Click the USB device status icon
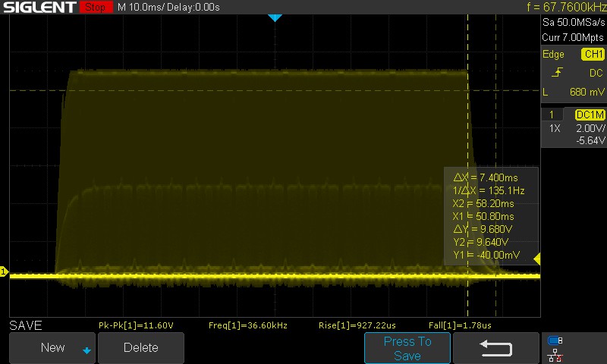Screen dimensions: 607x364 tap(555, 340)
